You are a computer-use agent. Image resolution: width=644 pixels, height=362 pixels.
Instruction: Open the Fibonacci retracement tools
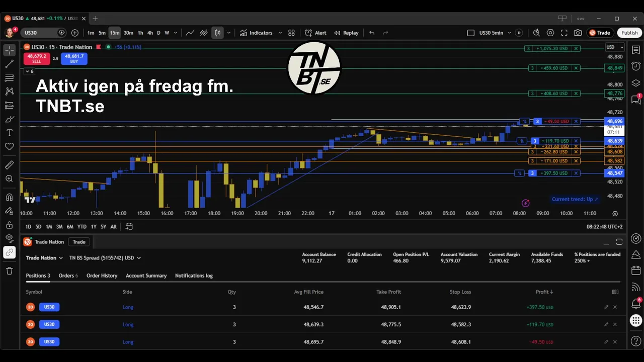[x=9, y=77]
